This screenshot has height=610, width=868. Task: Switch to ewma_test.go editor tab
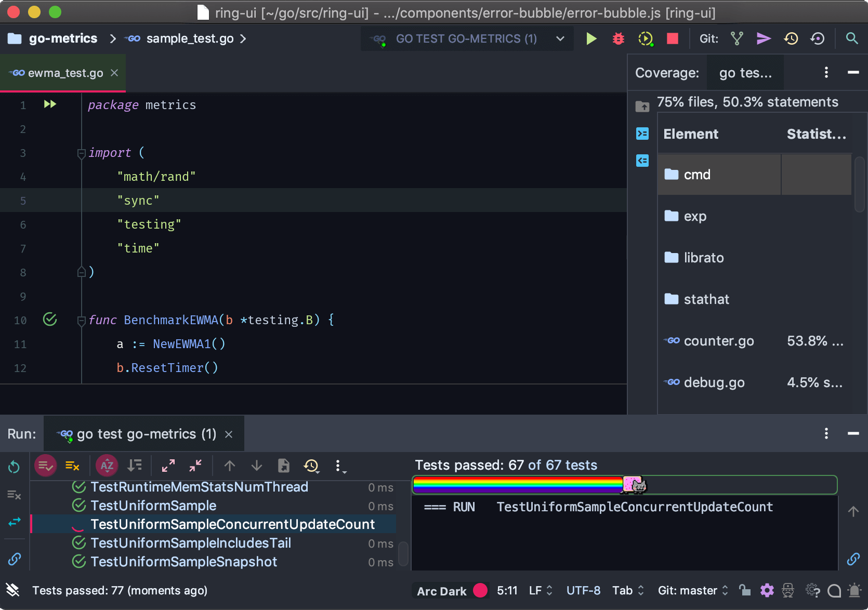pos(65,73)
